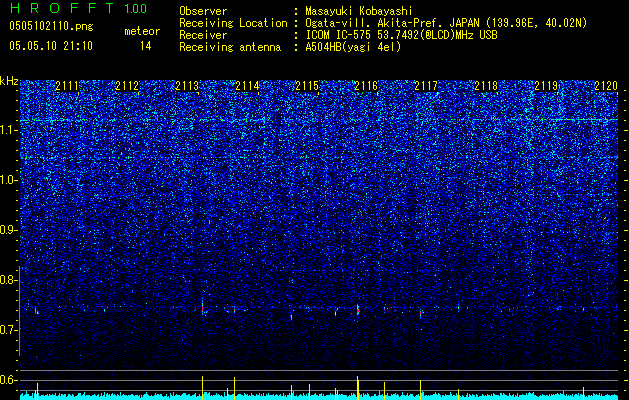Viewport: 629px width, 400px height.
Task: Click the 1.1 kHz frequency tick label
Action: tap(8, 130)
